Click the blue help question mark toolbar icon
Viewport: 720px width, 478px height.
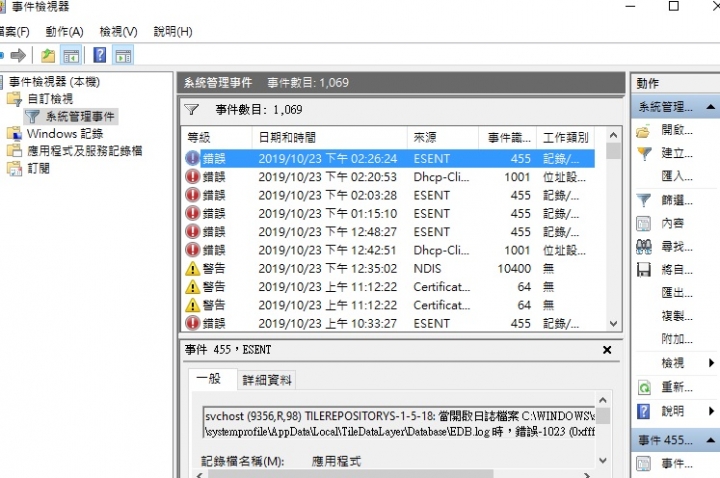(x=100, y=55)
